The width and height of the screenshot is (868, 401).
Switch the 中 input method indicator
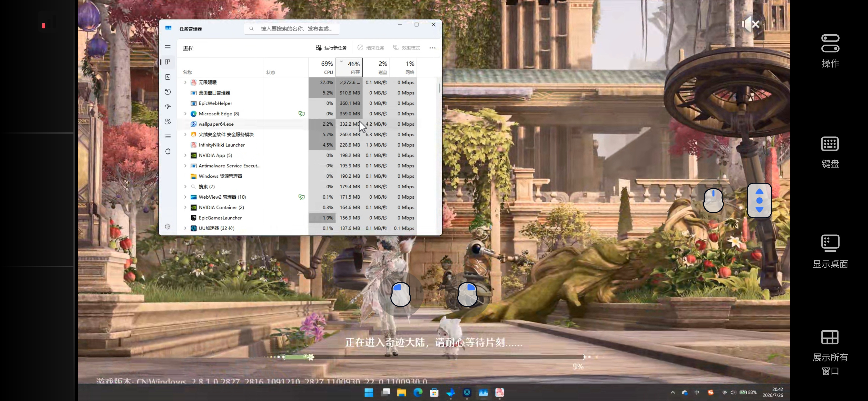click(x=697, y=393)
